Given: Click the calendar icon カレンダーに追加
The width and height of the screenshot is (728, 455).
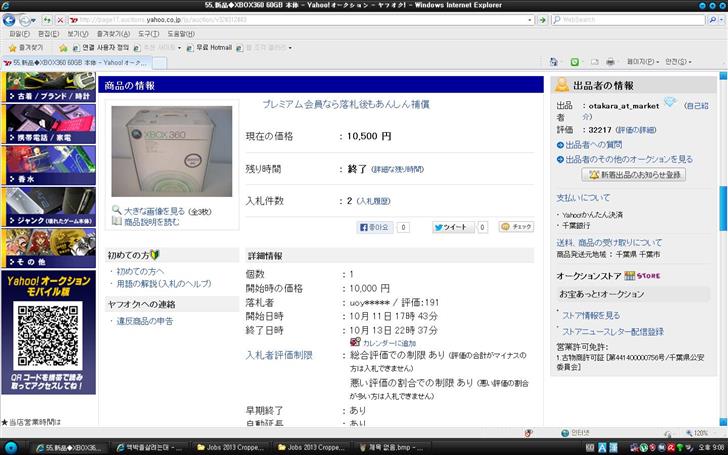Looking at the screenshot, I should pos(355,343).
